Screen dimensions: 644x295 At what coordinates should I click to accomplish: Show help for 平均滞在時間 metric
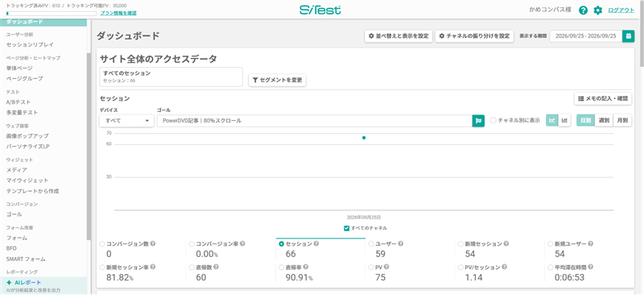(591, 267)
